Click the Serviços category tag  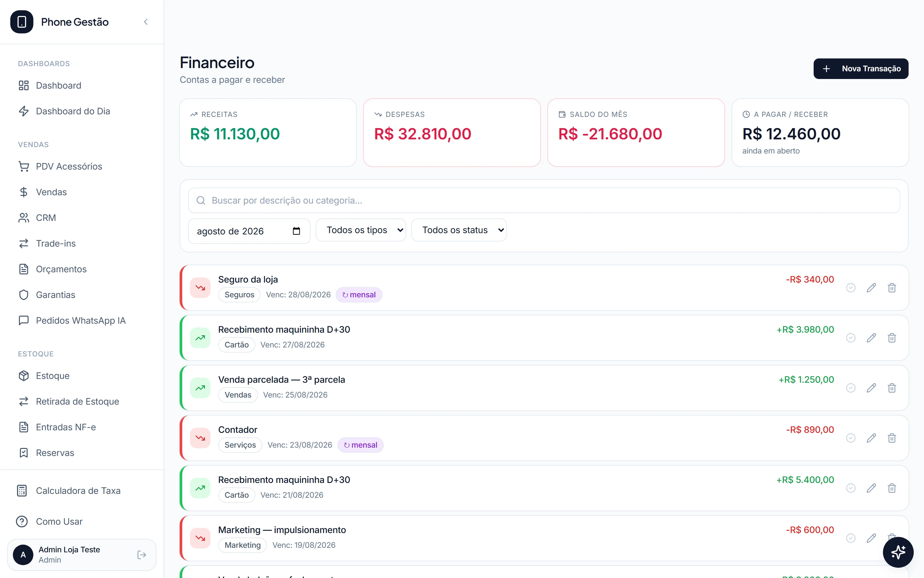(x=240, y=445)
